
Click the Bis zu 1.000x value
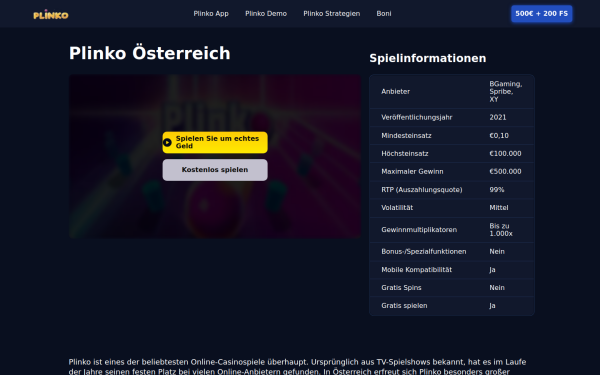tap(501, 230)
